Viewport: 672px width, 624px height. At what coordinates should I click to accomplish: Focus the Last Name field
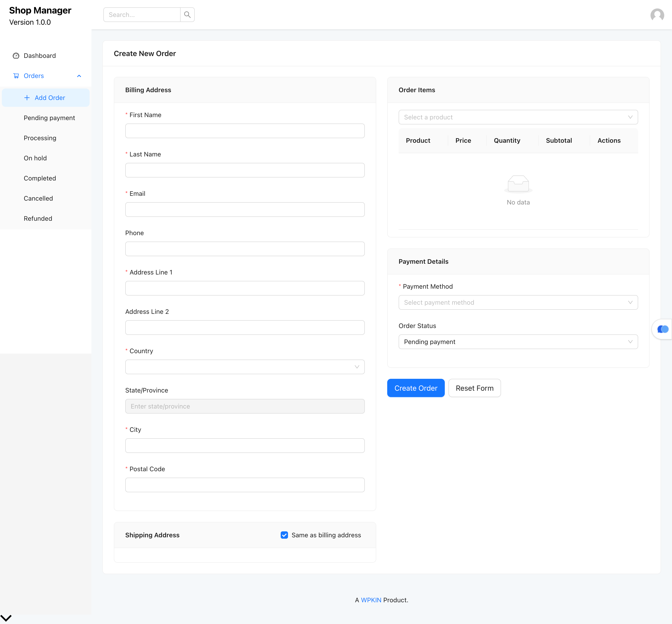point(245,170)
